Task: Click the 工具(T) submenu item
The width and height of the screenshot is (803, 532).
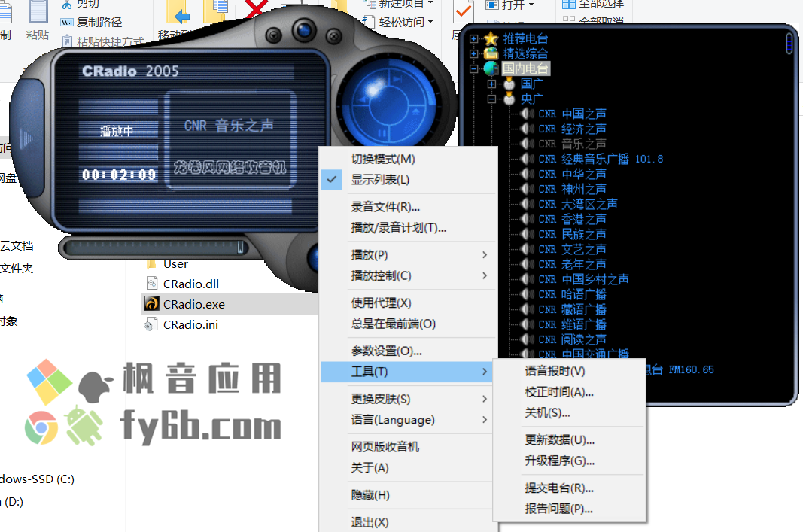Action: click(x=406, y=372)
